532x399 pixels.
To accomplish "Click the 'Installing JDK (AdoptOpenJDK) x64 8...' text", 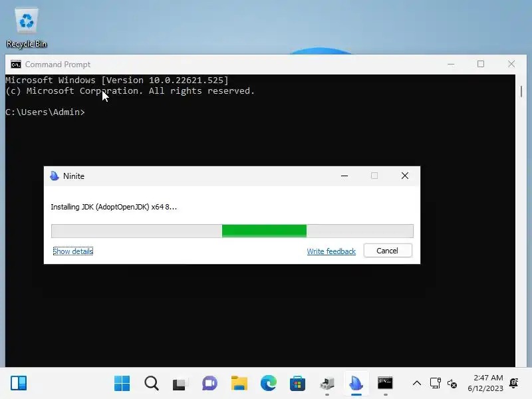I will click(114, 207).
